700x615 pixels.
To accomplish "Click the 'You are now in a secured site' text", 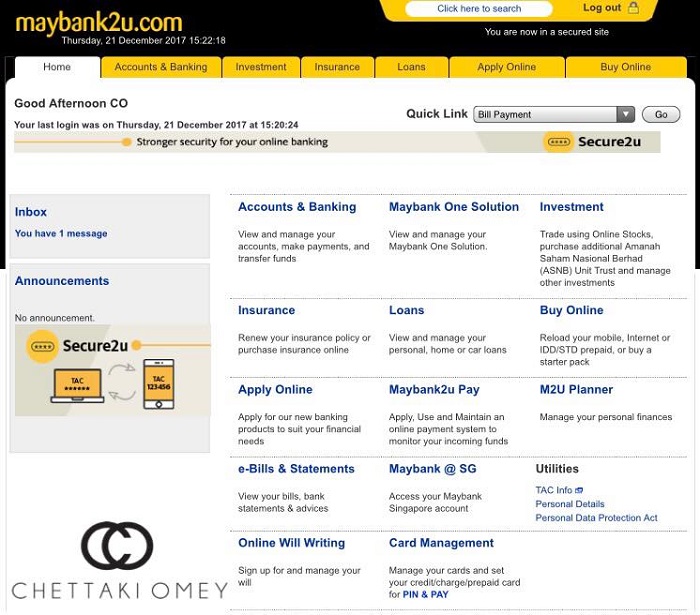I will (546, 32).
